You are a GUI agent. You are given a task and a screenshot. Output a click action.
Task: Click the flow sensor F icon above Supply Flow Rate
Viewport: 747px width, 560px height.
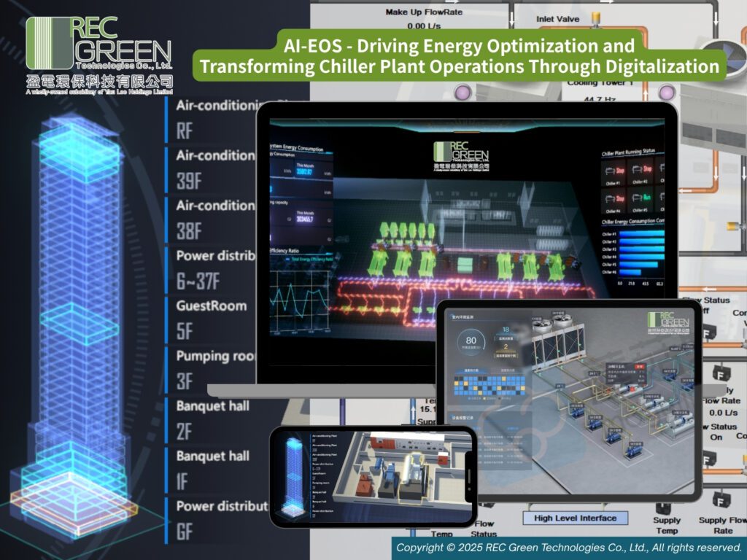(721, 500)
